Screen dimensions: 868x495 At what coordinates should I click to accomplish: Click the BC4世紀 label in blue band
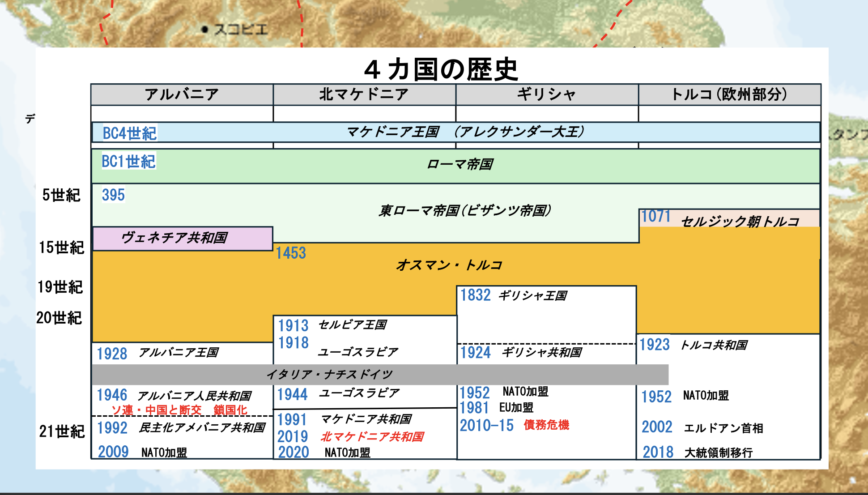(x=129, y=133)
